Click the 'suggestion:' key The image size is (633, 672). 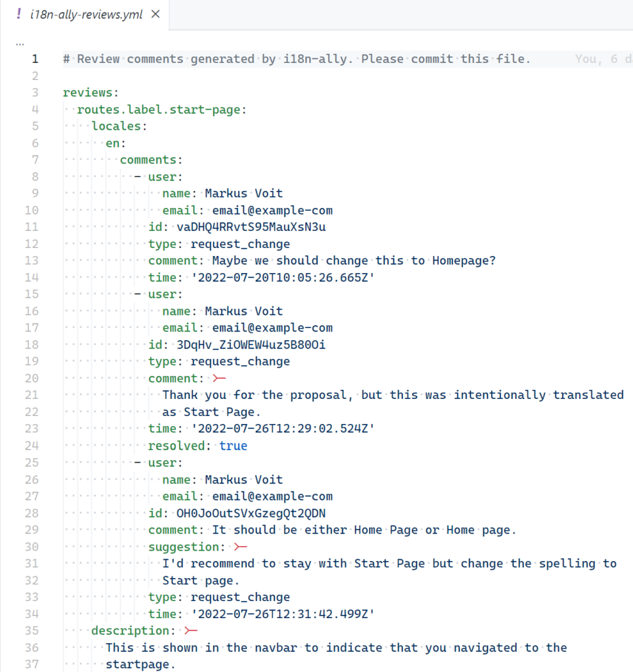[187, 547]
